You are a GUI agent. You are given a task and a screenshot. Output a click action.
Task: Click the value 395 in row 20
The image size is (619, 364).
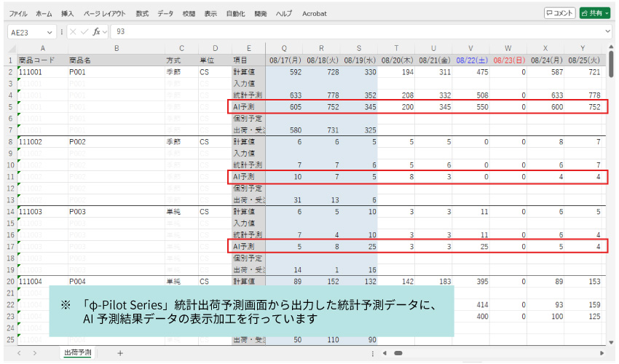point(471,282)
